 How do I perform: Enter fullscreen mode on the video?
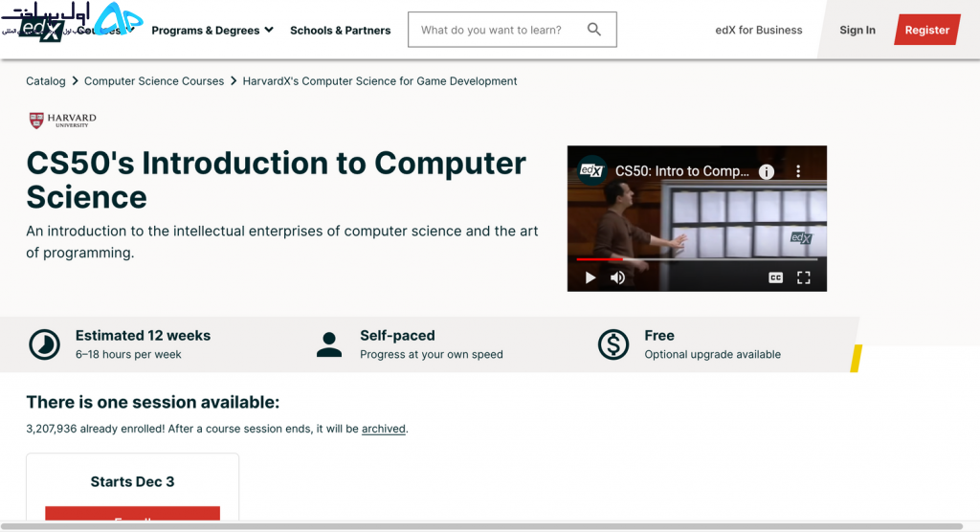tap(804, 277)
